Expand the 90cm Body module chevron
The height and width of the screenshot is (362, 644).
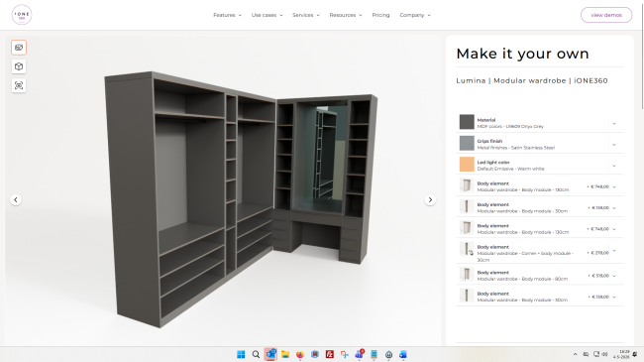[614, 276]
